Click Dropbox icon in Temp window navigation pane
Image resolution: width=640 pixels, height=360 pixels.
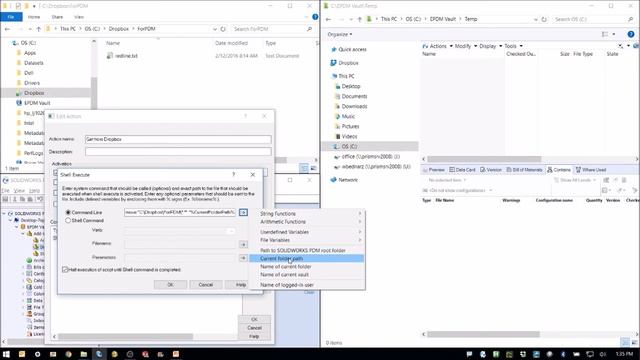(333, 63)
